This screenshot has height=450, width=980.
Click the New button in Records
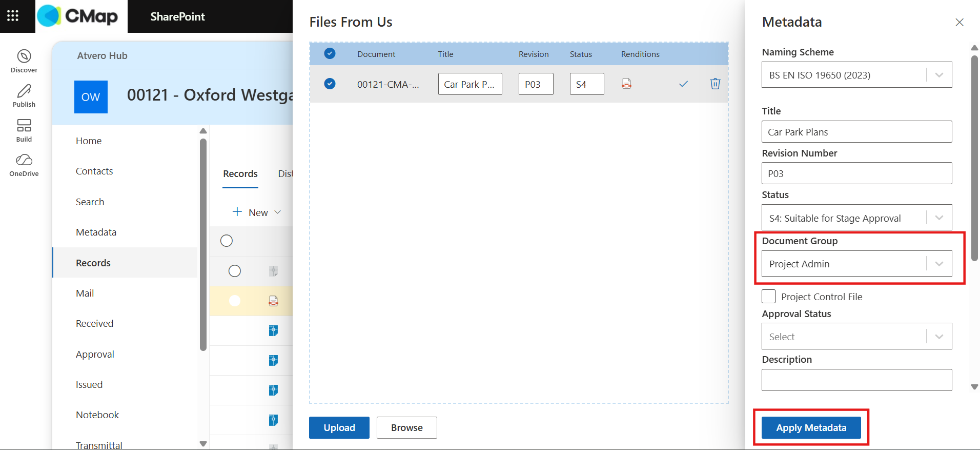tap(258, 212)
